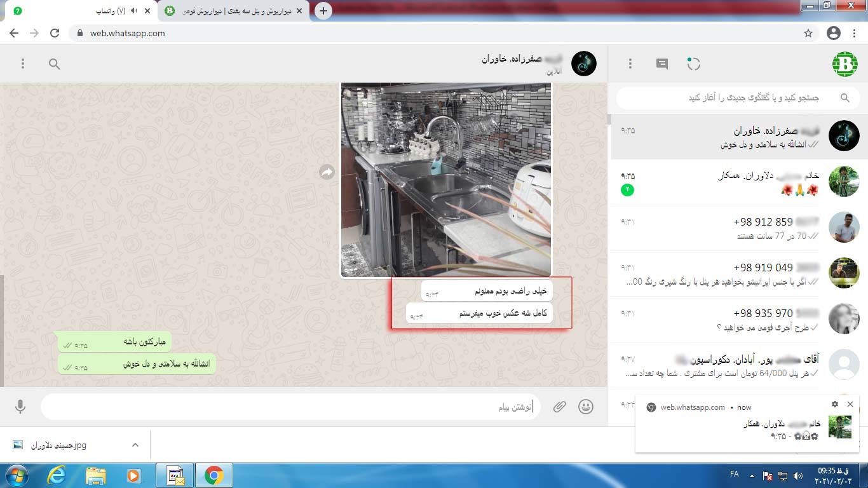Open Action Center flag tray icon
The width and height of the screenshot is (868, 488).
click(x=768, y=475)
